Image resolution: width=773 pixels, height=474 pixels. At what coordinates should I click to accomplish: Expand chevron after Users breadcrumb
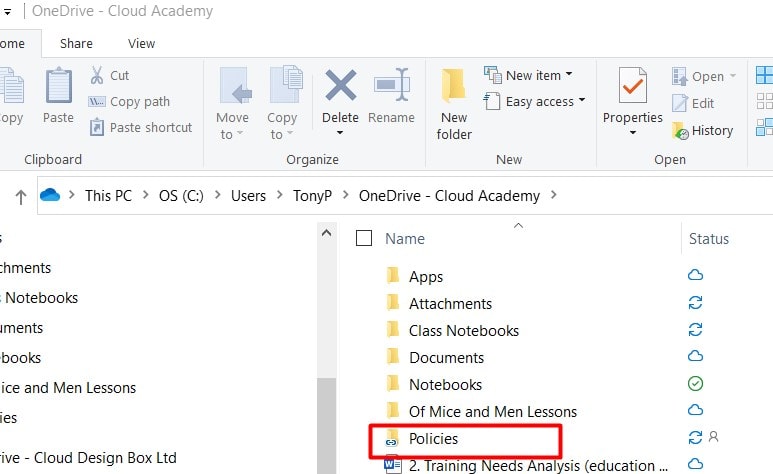coord(279,195)
